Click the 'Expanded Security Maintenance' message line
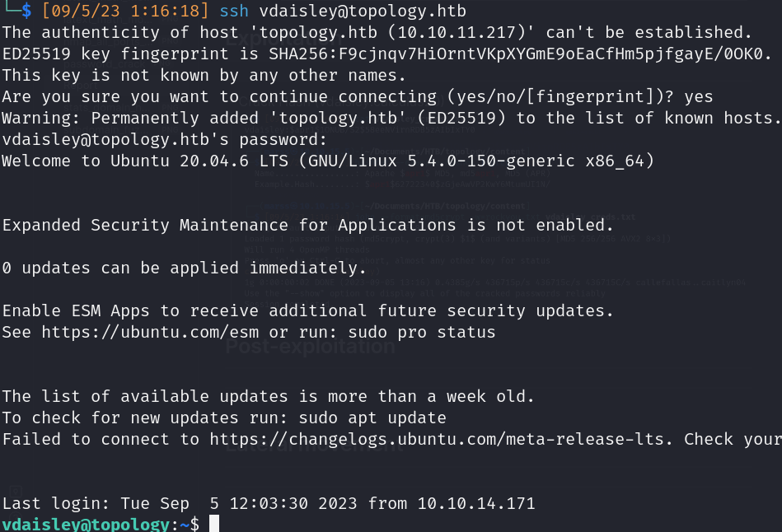The image size is (782, 532). click(307, 225)
